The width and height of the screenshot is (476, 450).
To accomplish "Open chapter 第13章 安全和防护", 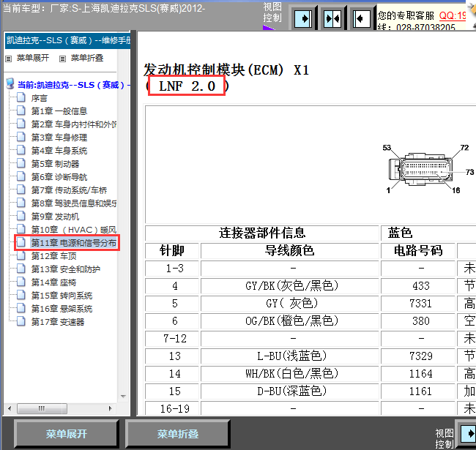I will click(x=66, y=269).
